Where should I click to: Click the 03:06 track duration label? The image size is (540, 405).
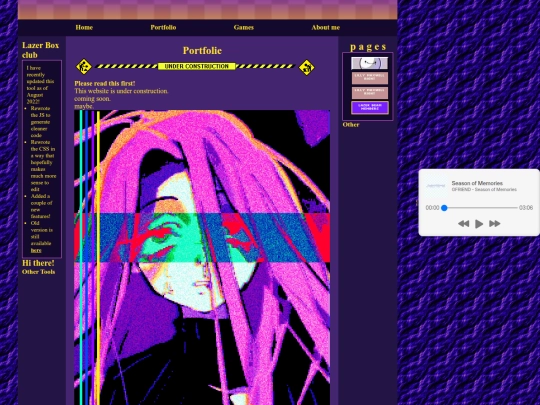pos(526,208)
